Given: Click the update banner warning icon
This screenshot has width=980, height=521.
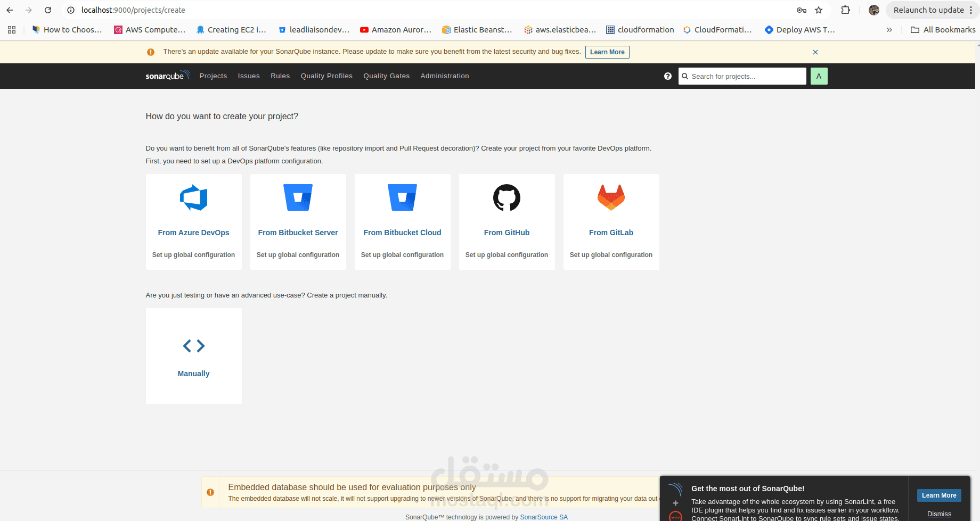Looking at the screenshot, I should click(x=151, y=52).
